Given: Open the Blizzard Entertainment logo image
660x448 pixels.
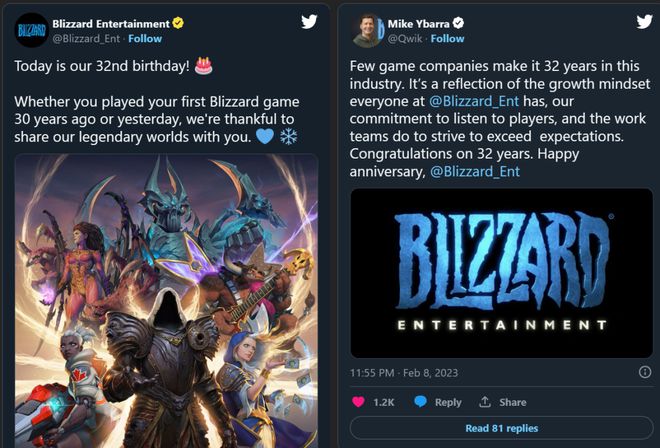Looking at the screenshot, I should pyautogui.click(x=502, y=273).
